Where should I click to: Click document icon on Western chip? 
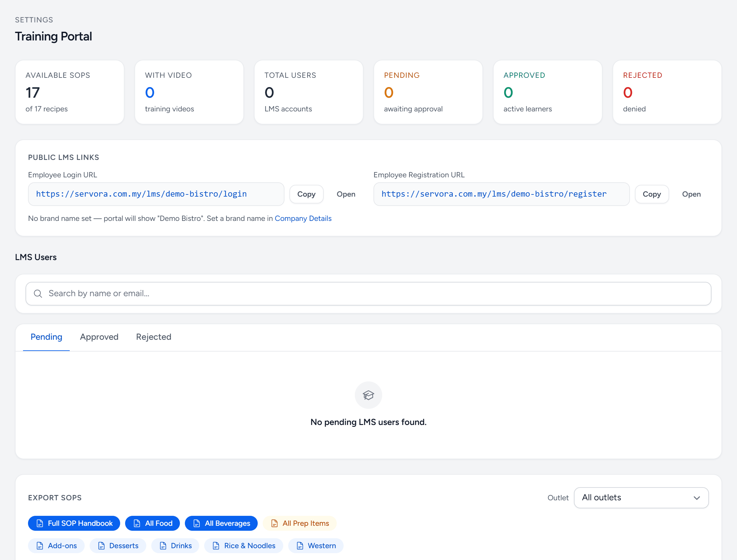point(300,546)
